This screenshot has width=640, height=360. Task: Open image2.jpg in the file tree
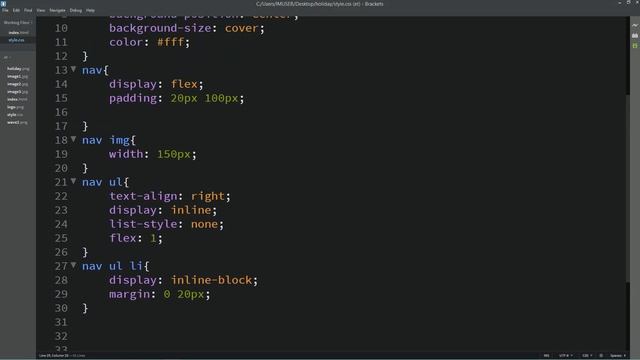pyautogui.click(x=17, y=84)
